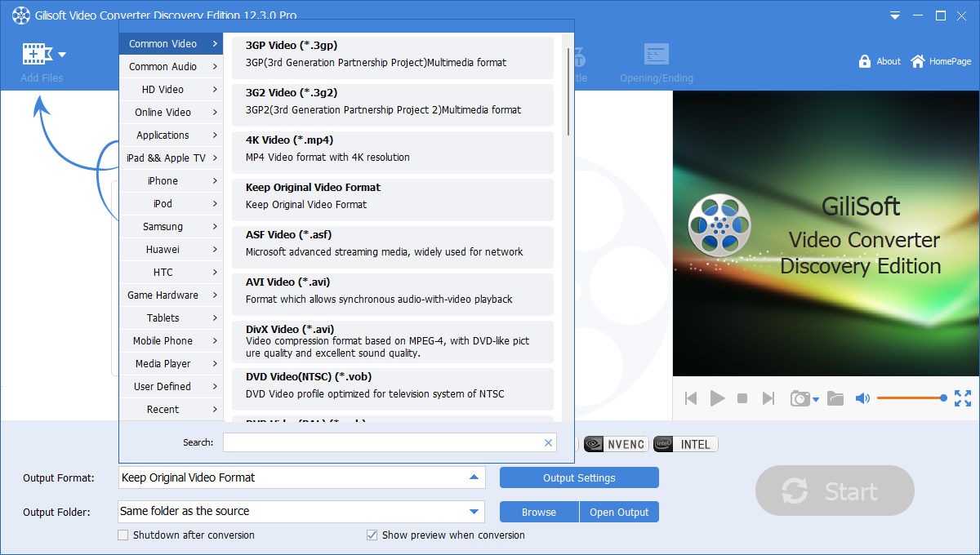Choose ASF Video (*.asf) format

click(x=393, y=246)
